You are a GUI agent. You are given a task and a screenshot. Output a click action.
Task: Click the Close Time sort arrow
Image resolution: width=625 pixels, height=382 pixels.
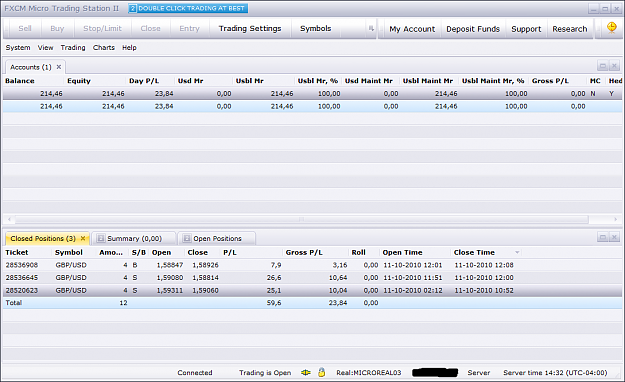pos(517,252)
